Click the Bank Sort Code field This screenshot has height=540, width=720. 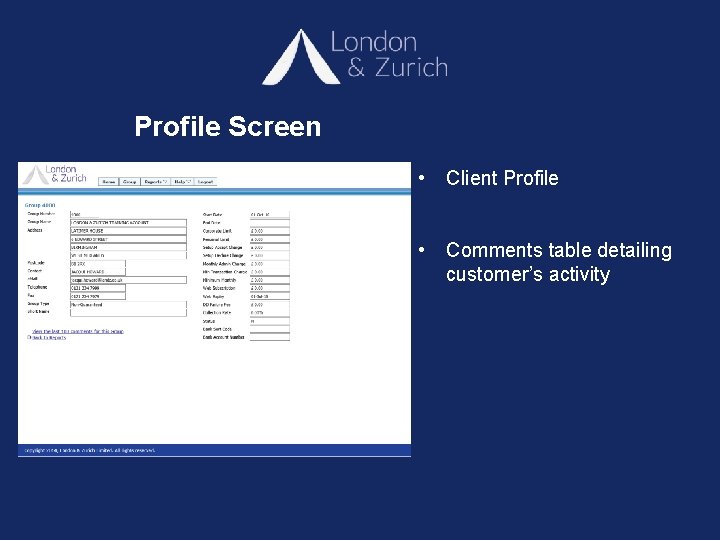[270, 329]
